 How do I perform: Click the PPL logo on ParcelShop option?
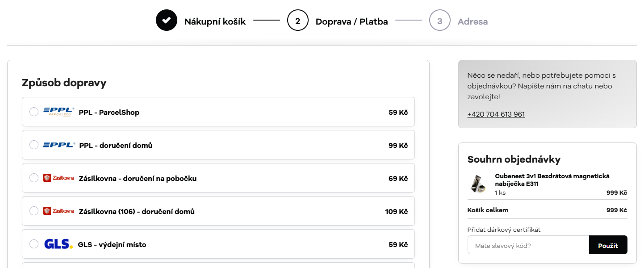58,111
